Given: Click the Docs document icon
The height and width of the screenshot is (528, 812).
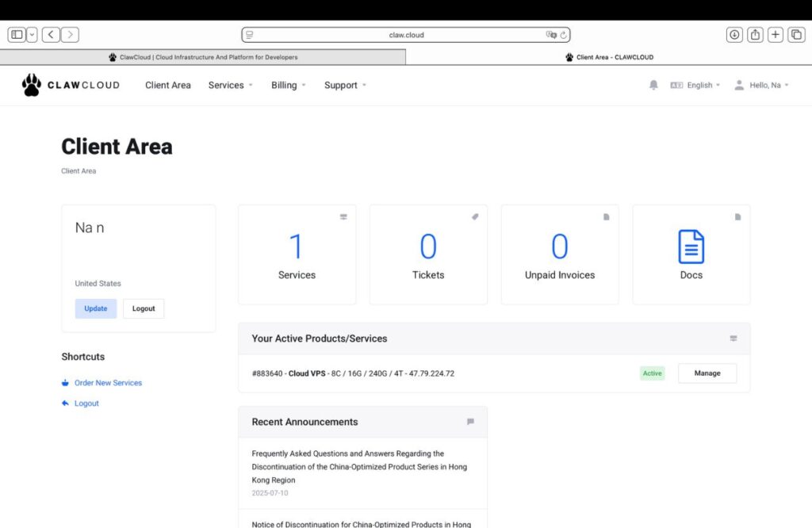Looking at the screenshot, I should click(x=691, y=247).
